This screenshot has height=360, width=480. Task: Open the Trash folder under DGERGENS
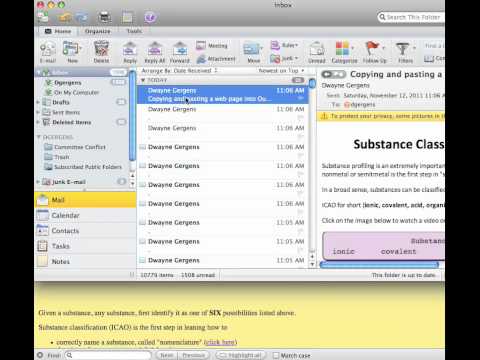pyautogui.click(x=62, y=157)
